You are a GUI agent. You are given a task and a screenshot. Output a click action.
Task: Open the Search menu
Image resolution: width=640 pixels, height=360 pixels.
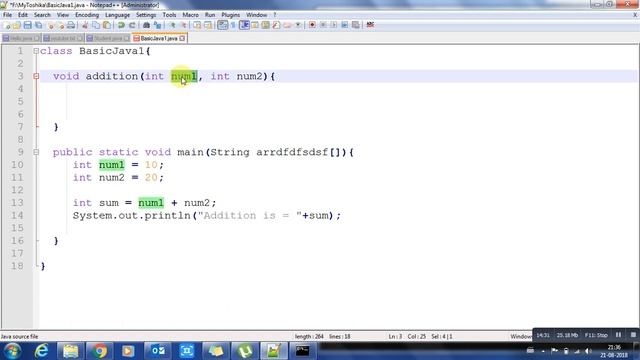42,15
